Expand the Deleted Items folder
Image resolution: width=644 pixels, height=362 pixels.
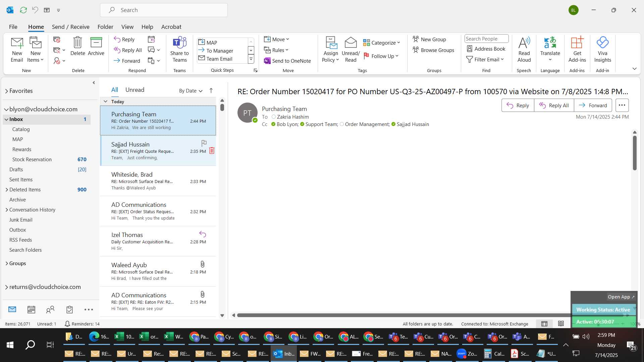(7, 190)
